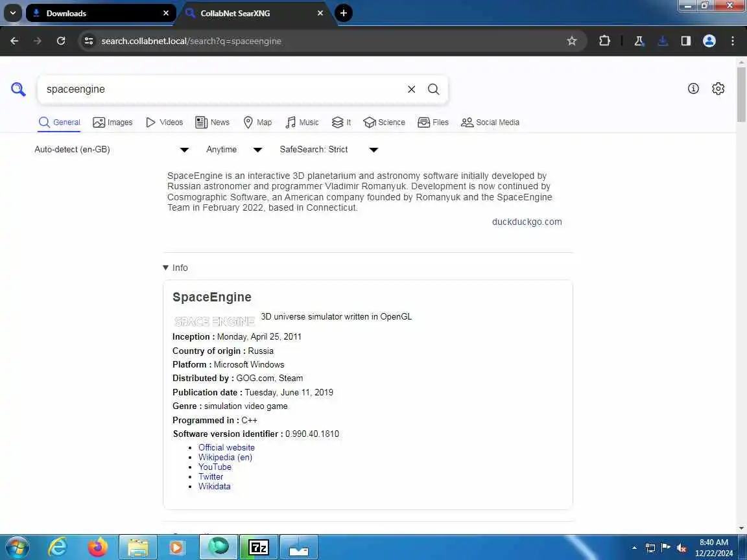View site information icon in address bar
Image resolution: width=747 pixels, height=560 pixels.
pyautogui.click(x=89, y=41)
